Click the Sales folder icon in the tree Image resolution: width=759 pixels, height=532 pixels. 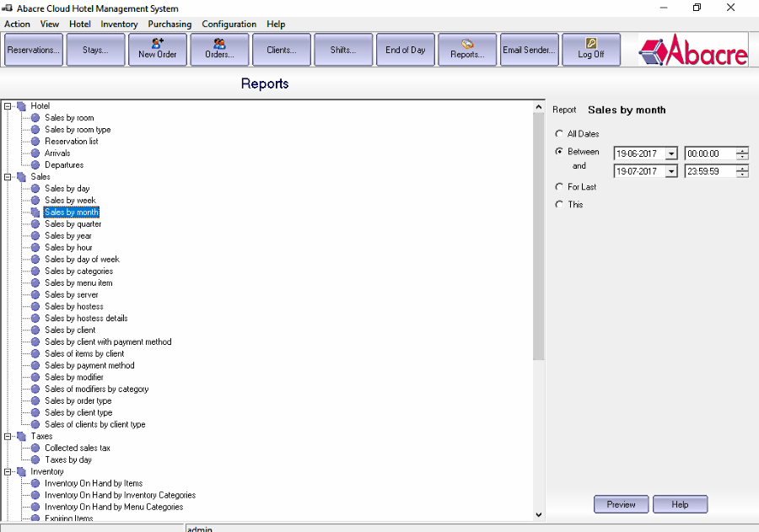21,177
